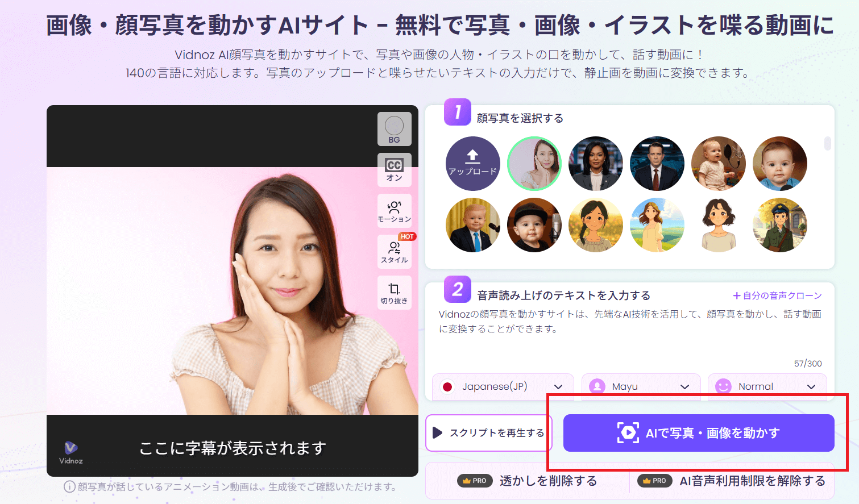
Task: Select the スタイル style tool with HOT badge
Action: 394,251
